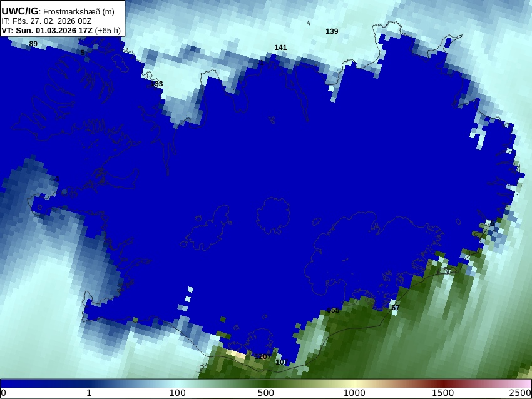
Task: Pick the dark red colorbar segment above 1500
Action: point(442,383)
